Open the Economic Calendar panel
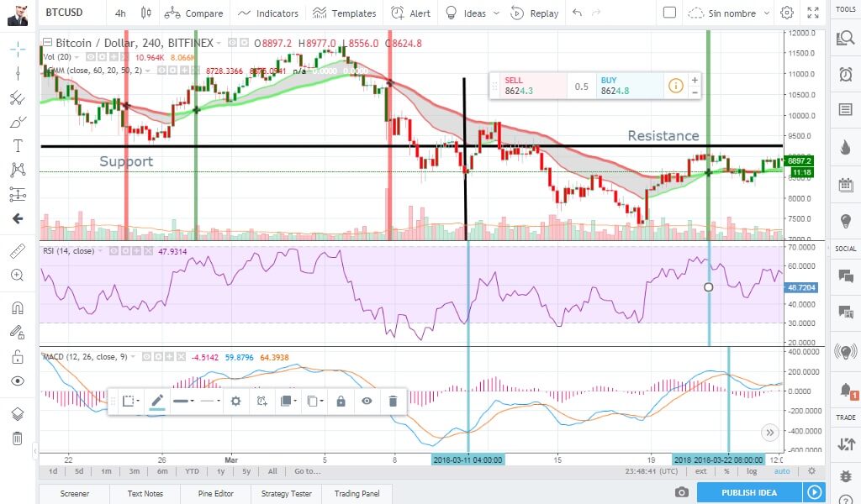The height and width of the screenshot is (504, 861). pos(845,186)
